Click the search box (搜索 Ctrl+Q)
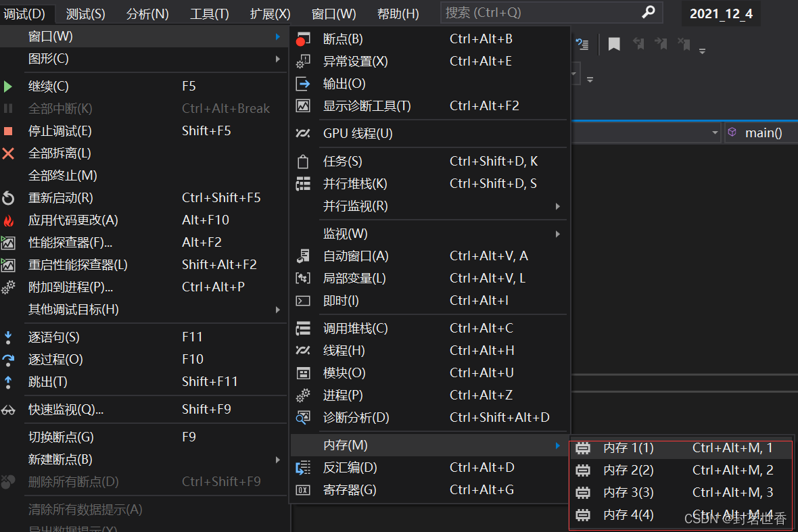Image resolution: width=798 pixels, height=532 pixels. 541,13
